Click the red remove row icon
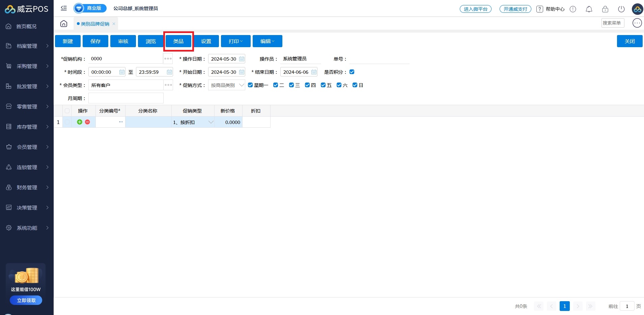The width and height of the screenshot is (644, 315). point(87,122)
